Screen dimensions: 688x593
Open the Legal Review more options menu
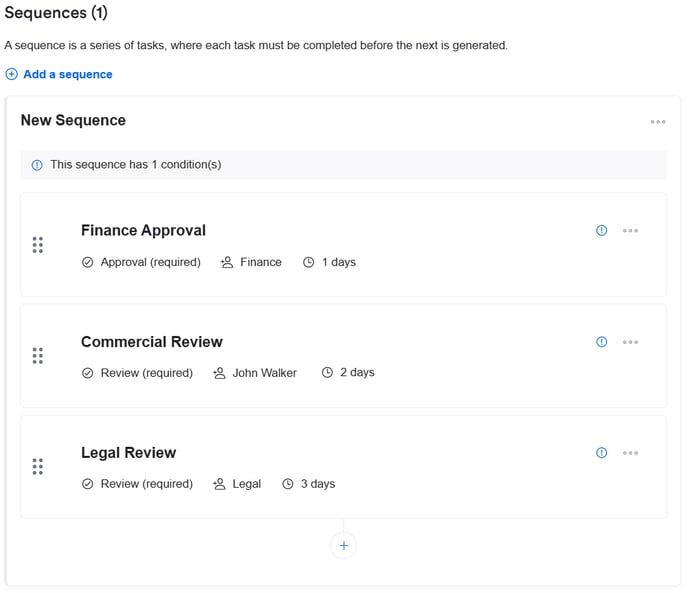[x=630, y=452]
